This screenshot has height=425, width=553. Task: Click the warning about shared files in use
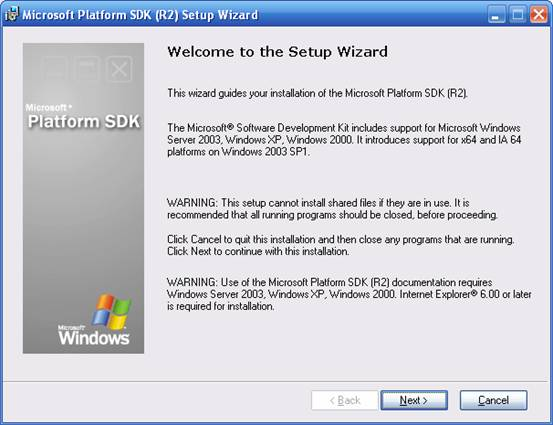tap(332, 209)
